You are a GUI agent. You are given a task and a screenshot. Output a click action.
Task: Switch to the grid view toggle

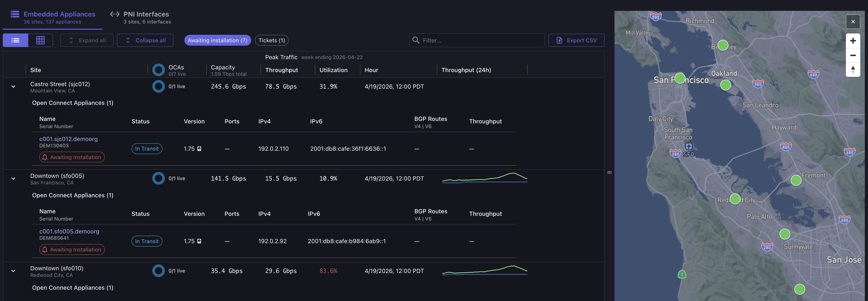click(x=40, y=40)
